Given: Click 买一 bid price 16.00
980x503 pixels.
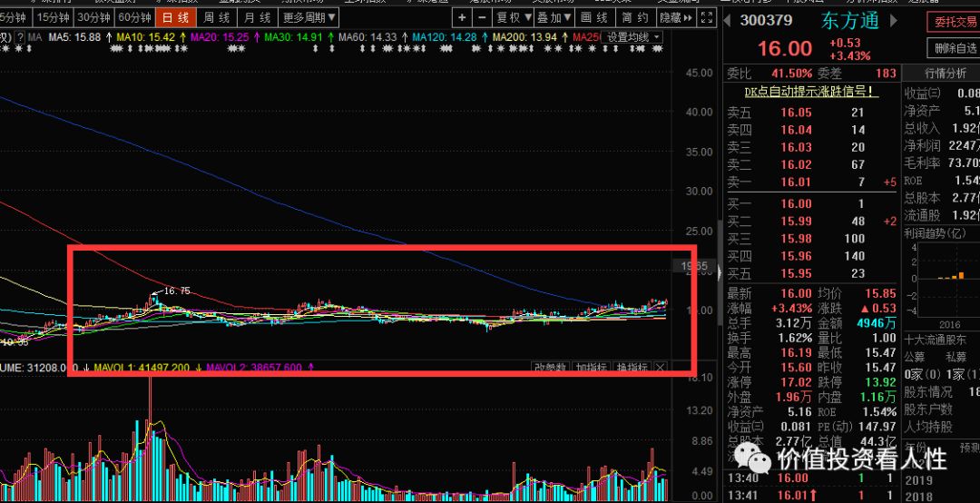Looking at the screenshot, I should 797,203.
